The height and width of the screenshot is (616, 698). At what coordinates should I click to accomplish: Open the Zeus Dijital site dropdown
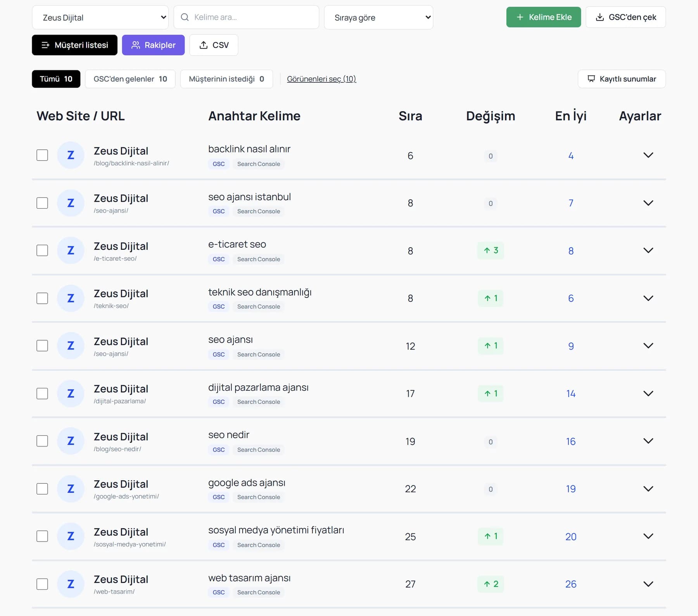click(100, 17)
